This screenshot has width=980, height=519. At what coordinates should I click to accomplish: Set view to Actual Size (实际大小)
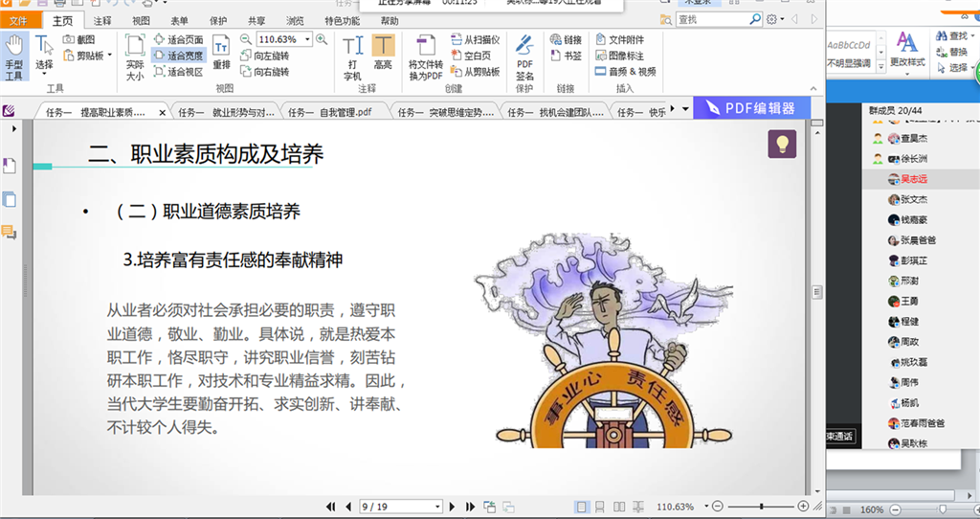click(135, 57)
